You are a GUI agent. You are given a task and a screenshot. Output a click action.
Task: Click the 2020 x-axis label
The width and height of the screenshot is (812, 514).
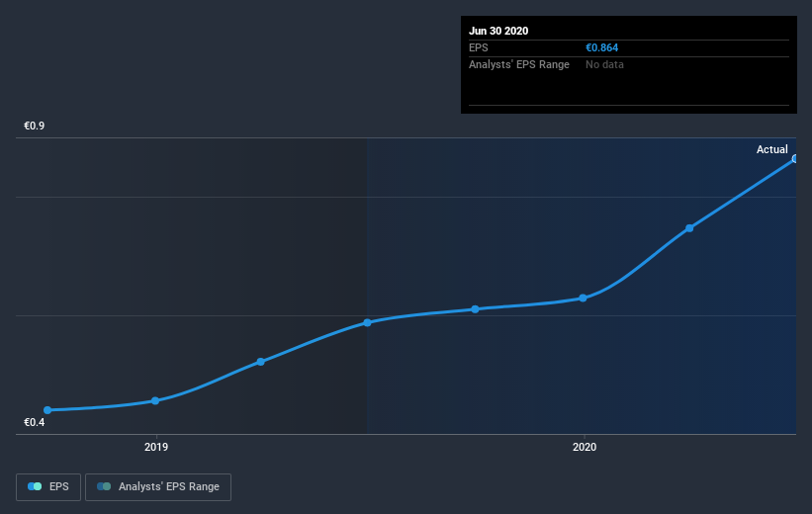585,447
